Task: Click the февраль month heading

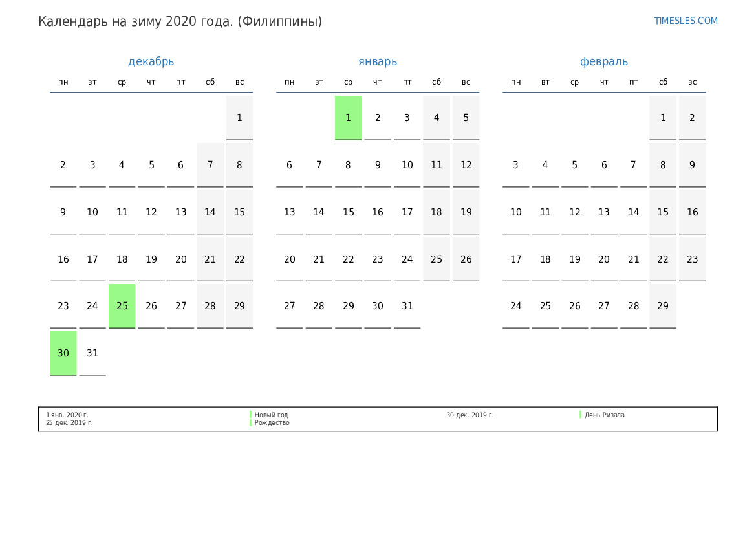Action: (603, 61)
